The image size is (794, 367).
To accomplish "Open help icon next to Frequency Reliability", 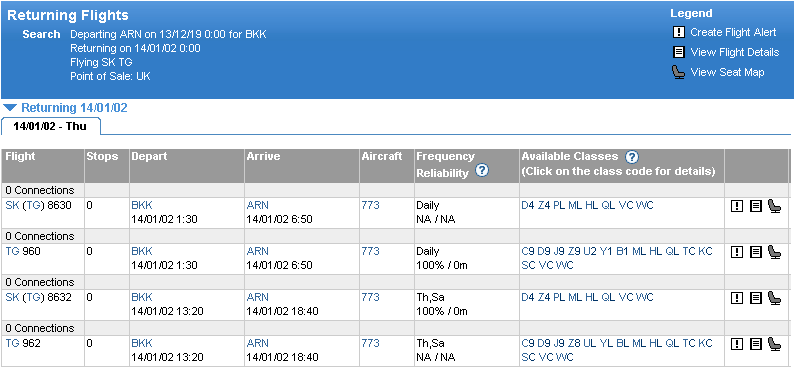I will (x=482, y=171).
